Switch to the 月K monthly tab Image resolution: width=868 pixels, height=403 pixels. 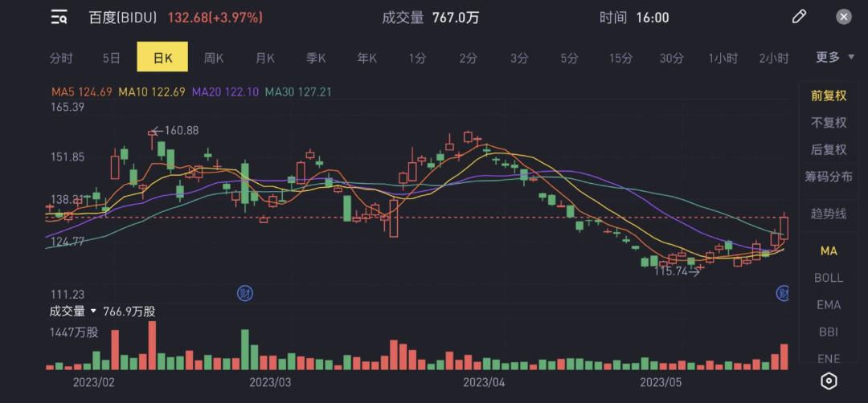coord(264,58)
